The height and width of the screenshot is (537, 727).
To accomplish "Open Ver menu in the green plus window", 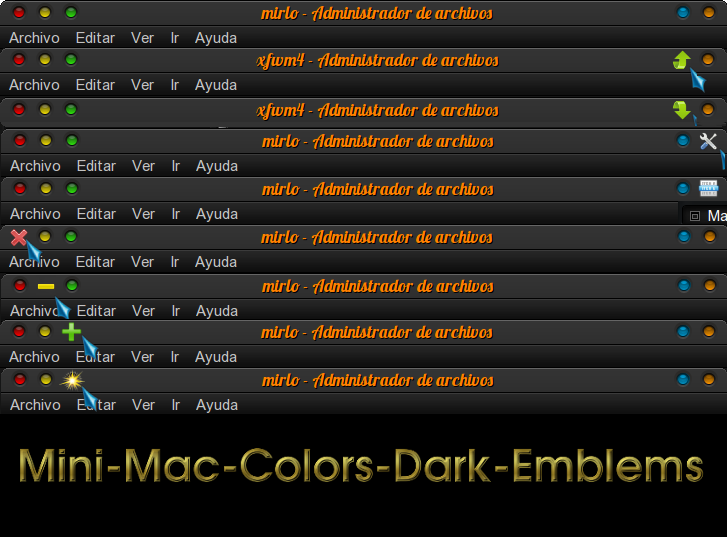I will coord(142,357).
